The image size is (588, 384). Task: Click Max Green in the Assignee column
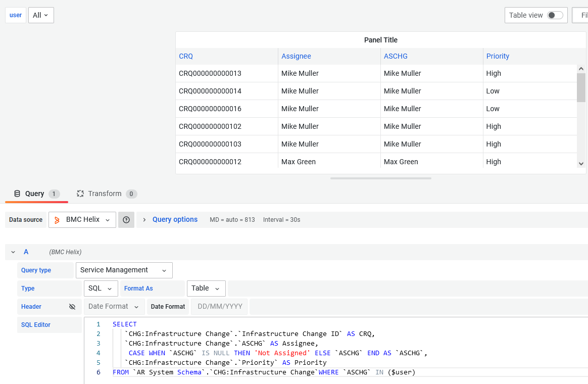coord(299,162)
